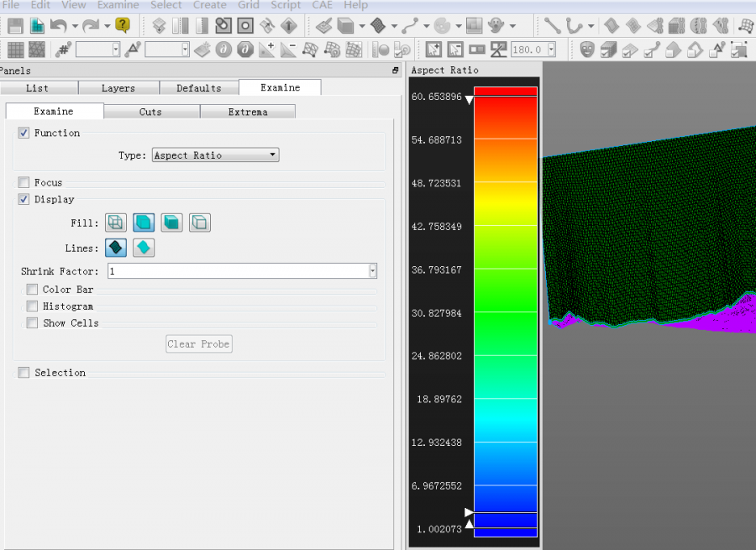This screenshot has width=756, height=550.
Task: Click the second Lines diamond icon
Action: (x=144, y=248)
